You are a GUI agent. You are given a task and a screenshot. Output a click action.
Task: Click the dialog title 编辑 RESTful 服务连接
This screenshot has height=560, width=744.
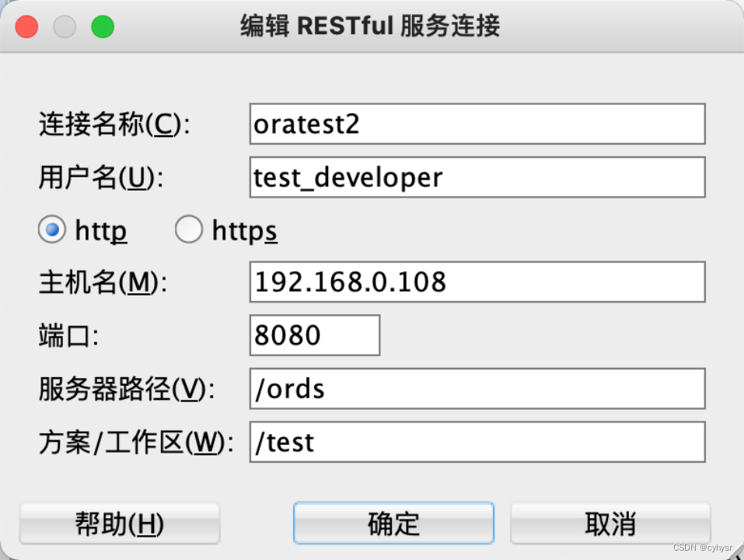coord(371,26)
